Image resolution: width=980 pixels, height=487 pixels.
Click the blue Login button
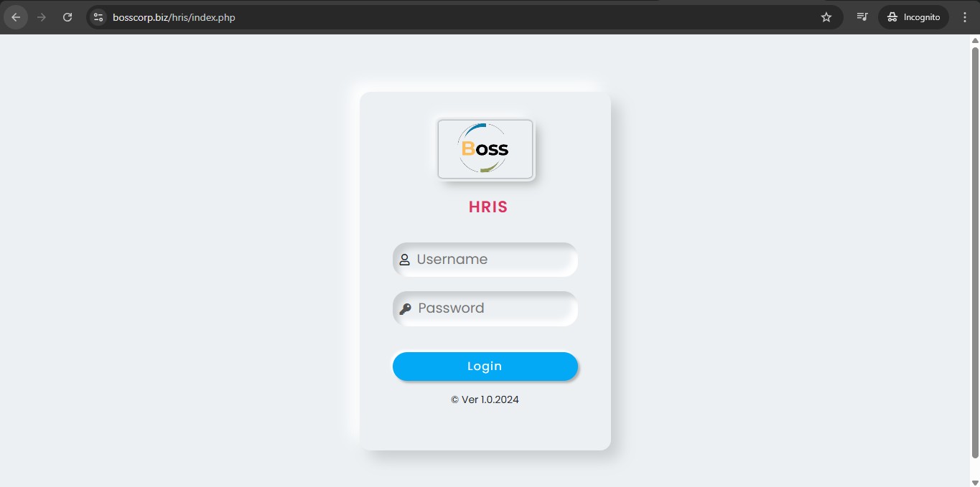[485, 367]
